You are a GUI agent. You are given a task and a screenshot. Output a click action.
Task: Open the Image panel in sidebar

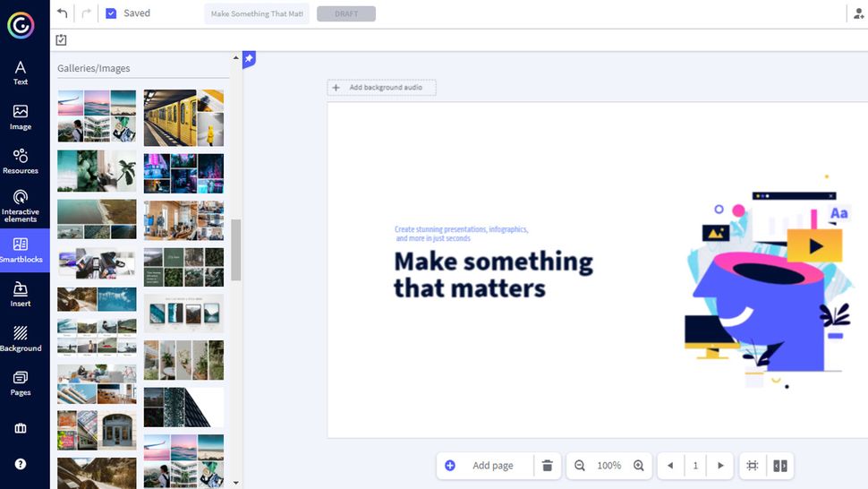tap(21, 117)
